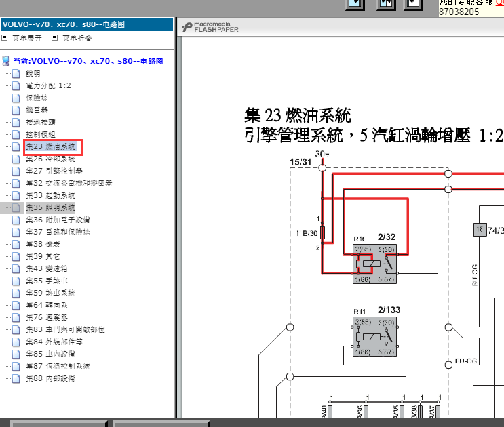Open 集55 手煞車 diagram

coord(47,281)
